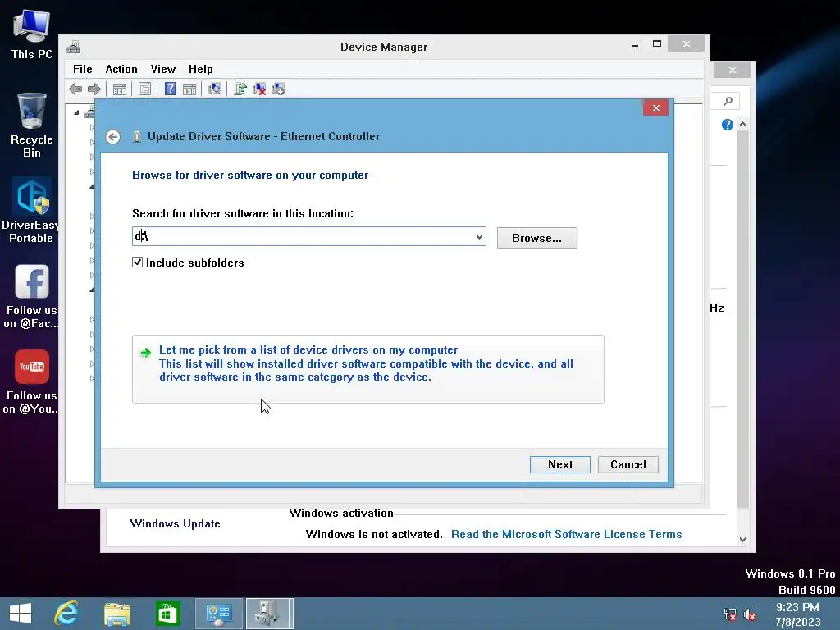Screen dimensions: 840x630
Task: Click the Device Manager taskbar button
Action: click(268, 614)
